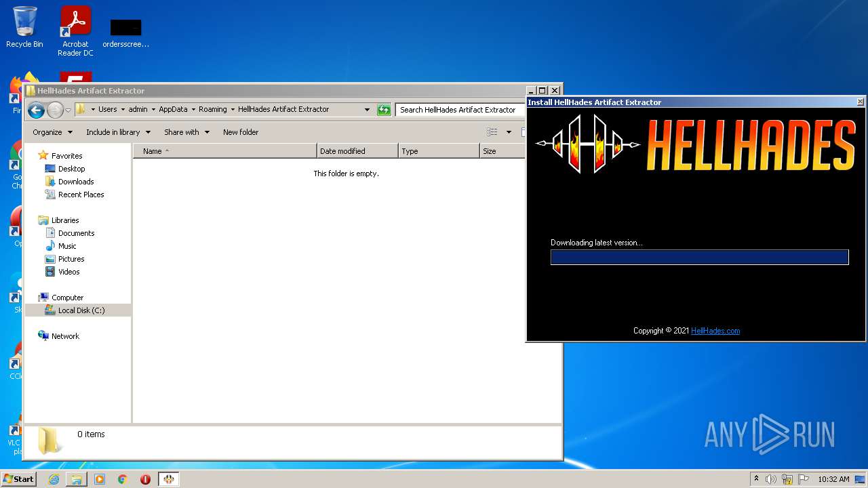The width and height of the screenshot is (868, 488).
Task: Sort by the Date modified column
Action: [357, 151]
